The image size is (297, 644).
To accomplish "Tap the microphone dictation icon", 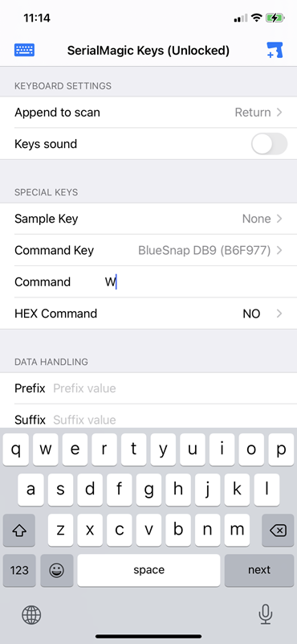I will coord(266,615).
